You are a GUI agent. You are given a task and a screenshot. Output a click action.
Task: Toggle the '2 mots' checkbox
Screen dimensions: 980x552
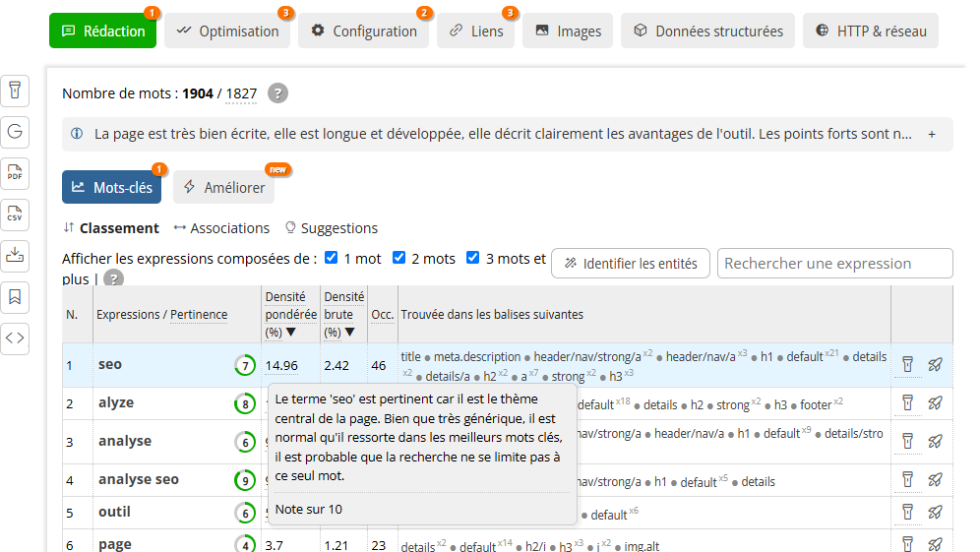[x=398, y=258]
